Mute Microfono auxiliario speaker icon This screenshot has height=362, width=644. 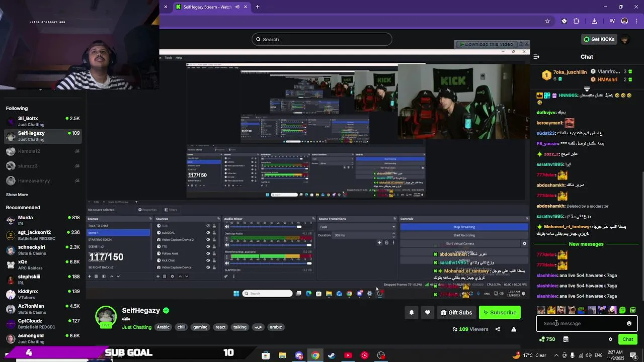tap(227, 263)
